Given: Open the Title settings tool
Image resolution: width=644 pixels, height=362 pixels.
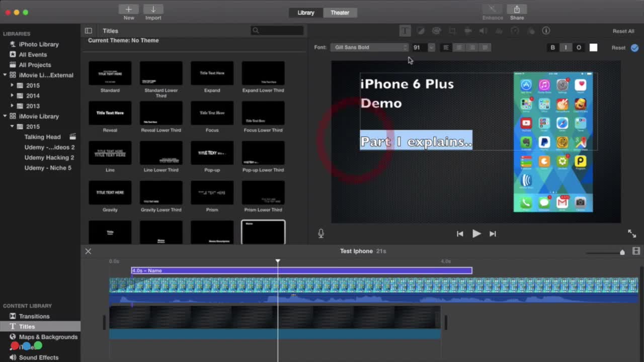Looking at the screenshot, I should 405,31.
